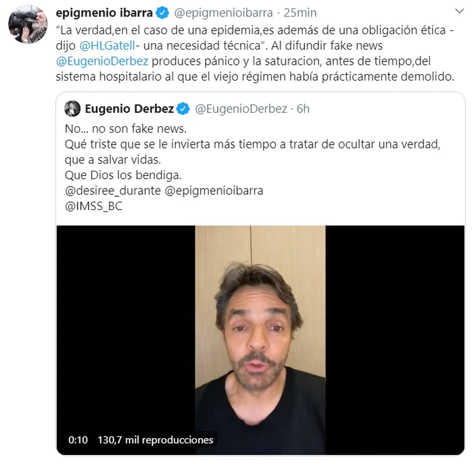
Task: Click Eugenio Derbez's small avatar picture
Action: [72, 109]
